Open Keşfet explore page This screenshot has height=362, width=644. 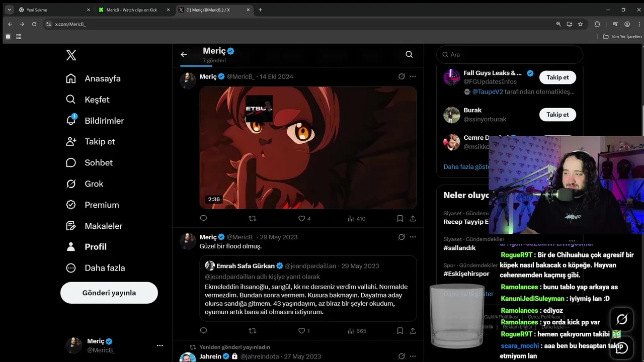coord(88,100)
